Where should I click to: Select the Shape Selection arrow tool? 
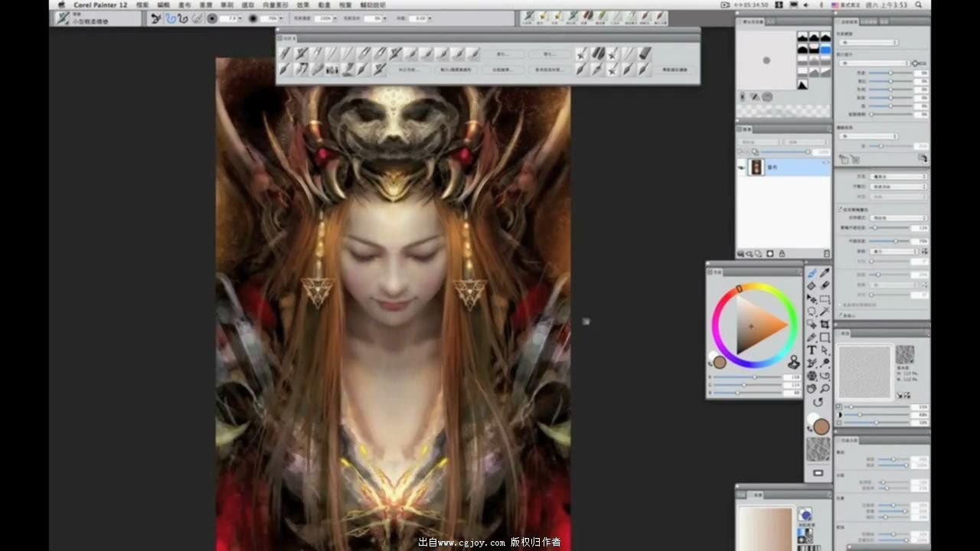coord(825,350)
